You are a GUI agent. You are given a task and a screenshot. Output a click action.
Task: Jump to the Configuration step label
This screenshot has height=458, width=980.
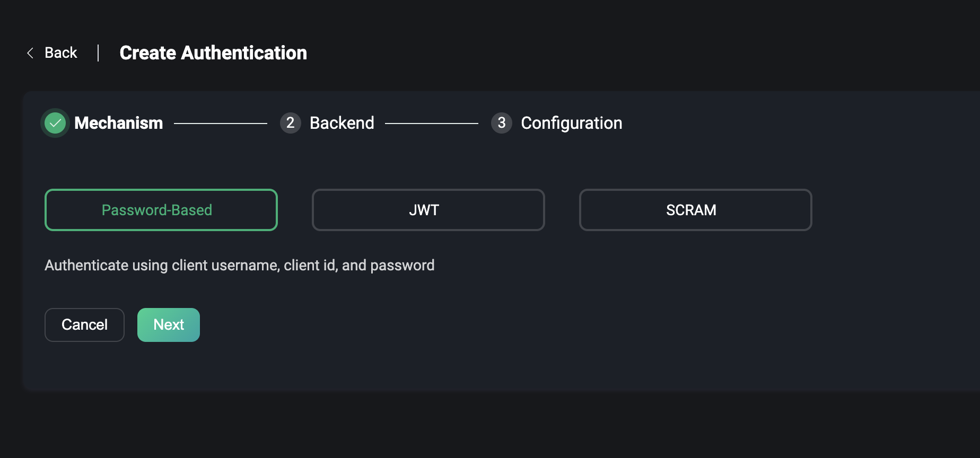(571, 123)
